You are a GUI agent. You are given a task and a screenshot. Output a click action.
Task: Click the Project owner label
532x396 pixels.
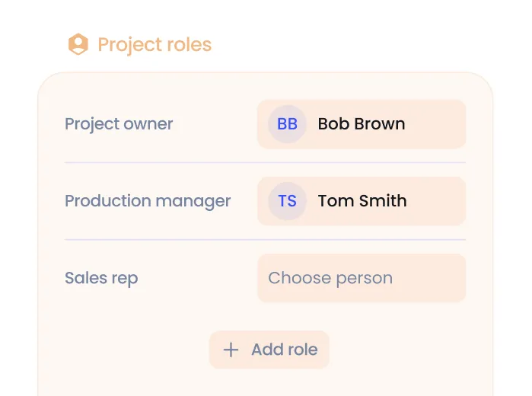pos(119,124)
